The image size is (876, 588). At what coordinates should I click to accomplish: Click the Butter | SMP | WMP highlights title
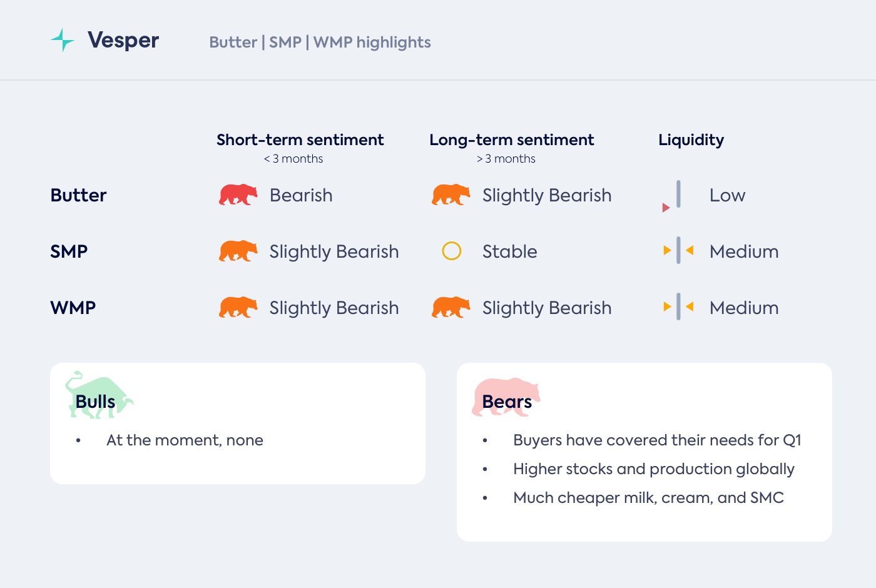pyautogui.click(x=320, y=43)
